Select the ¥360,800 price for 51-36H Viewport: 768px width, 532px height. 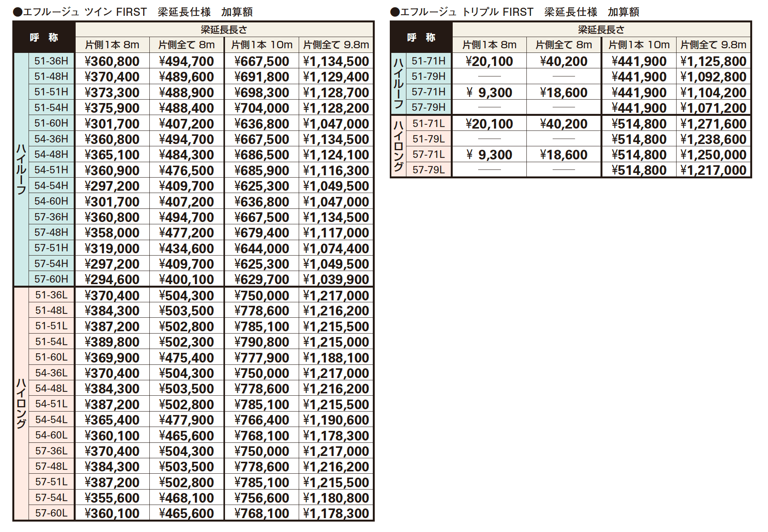(112, 61)
